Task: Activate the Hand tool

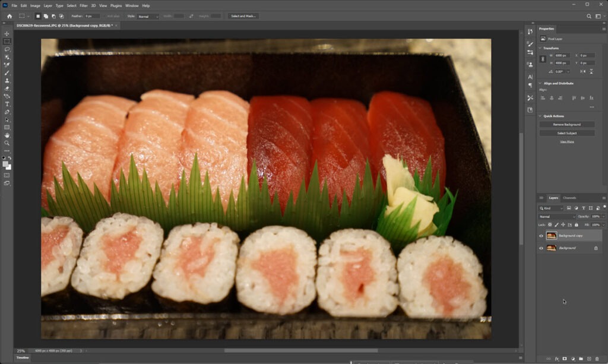Action: coord(7,135)
